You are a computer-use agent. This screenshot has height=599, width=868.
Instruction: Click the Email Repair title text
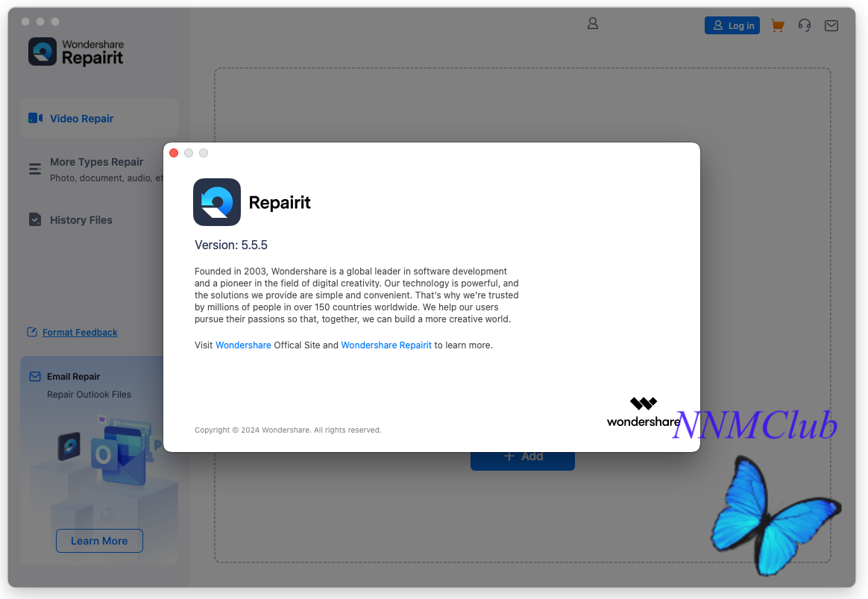73,377
